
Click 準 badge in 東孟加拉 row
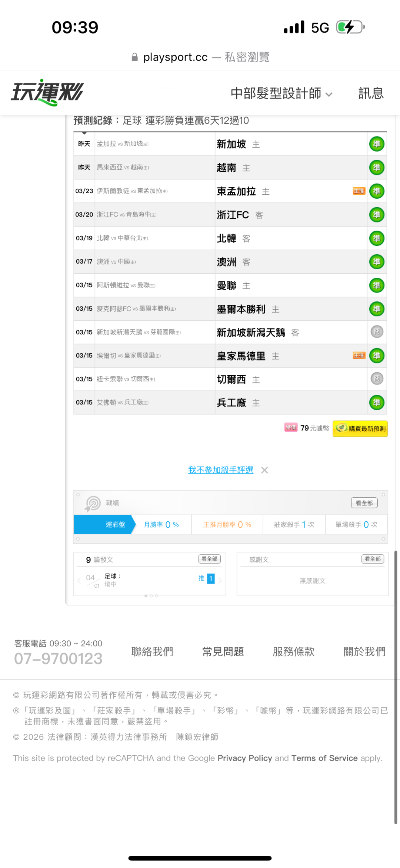377,191
